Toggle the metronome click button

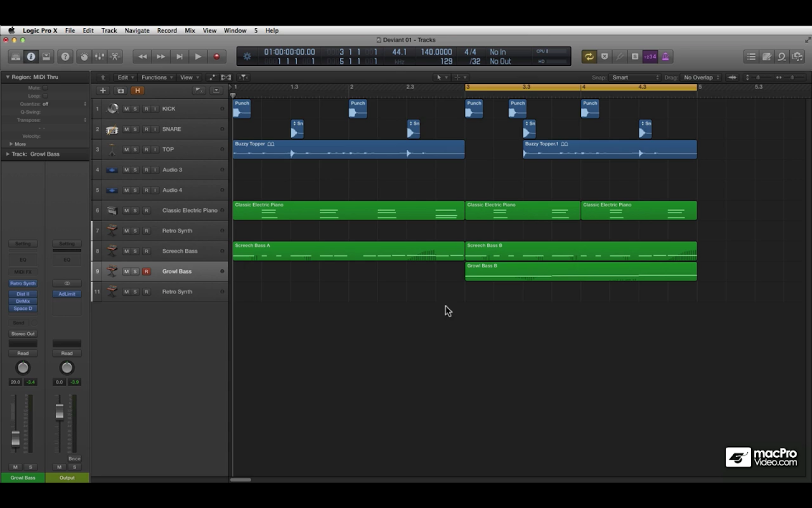pyautogui.click(x=665, y=57)
